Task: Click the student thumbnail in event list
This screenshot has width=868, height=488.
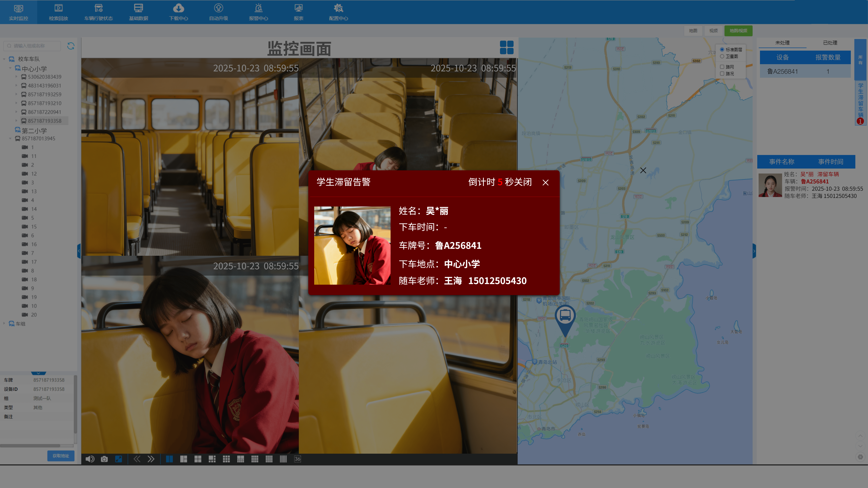Action: point(770,185)
